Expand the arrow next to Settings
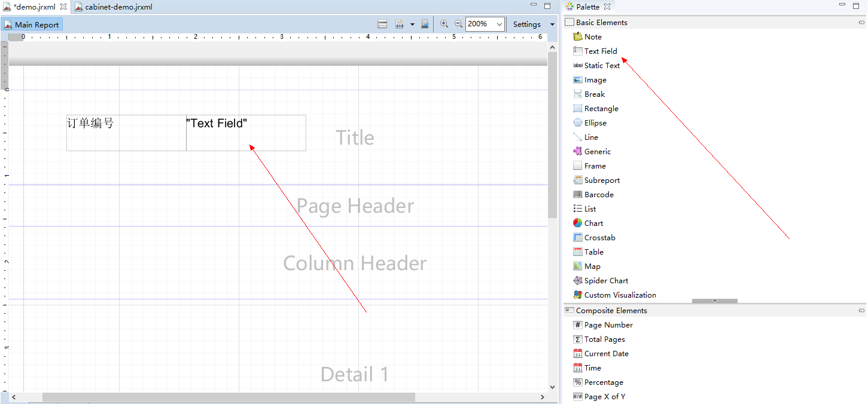The width and height of the screenshot is (868, 404). (552, 25)
